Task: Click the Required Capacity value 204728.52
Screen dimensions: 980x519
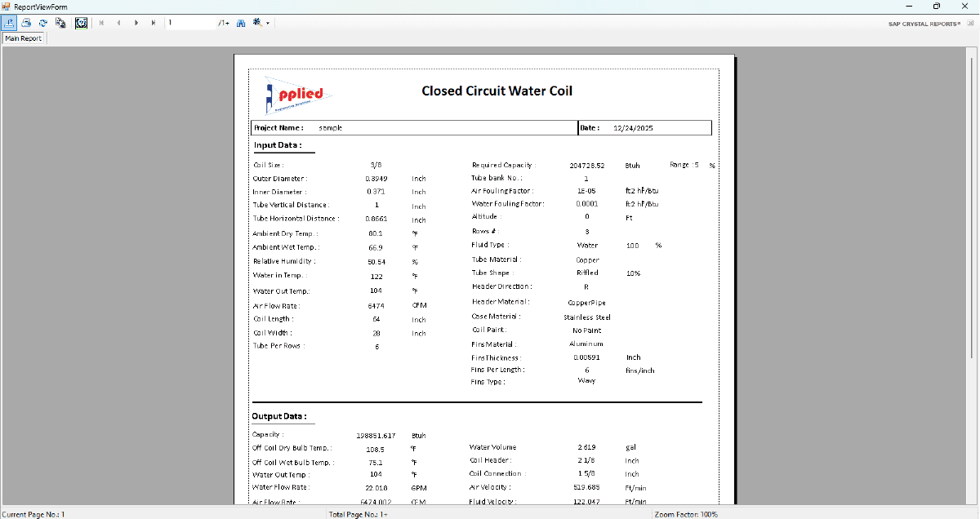Action: pos(587,165)
